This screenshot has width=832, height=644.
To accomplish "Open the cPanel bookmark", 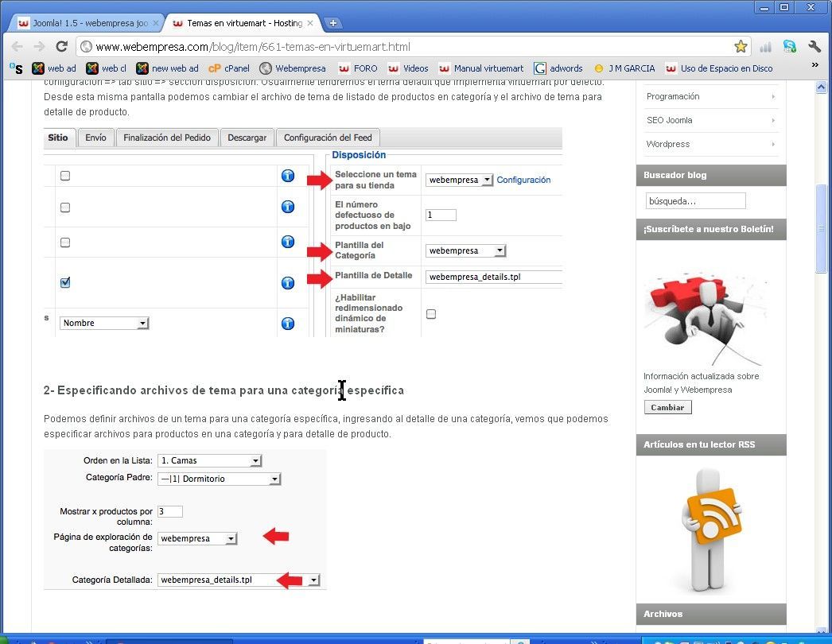I will coord(229,68).
